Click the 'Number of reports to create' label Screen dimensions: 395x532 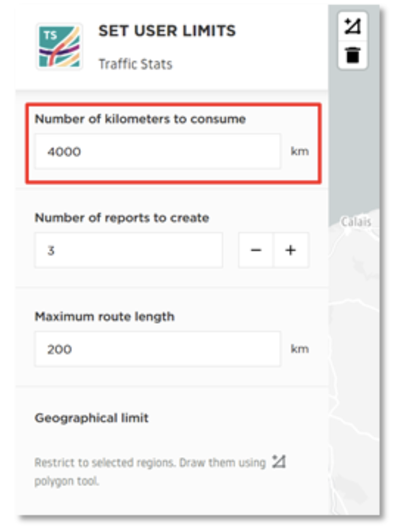tap(122, 218)
